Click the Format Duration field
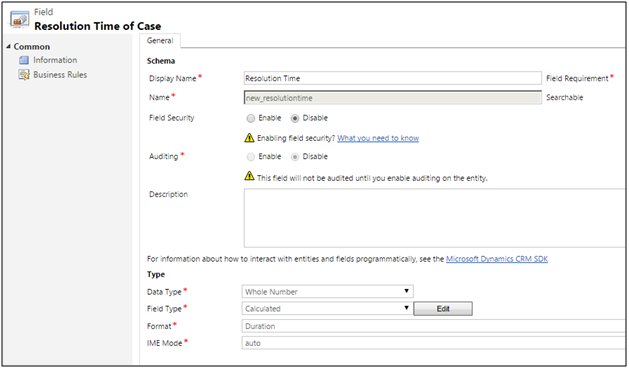 (434, 326)
